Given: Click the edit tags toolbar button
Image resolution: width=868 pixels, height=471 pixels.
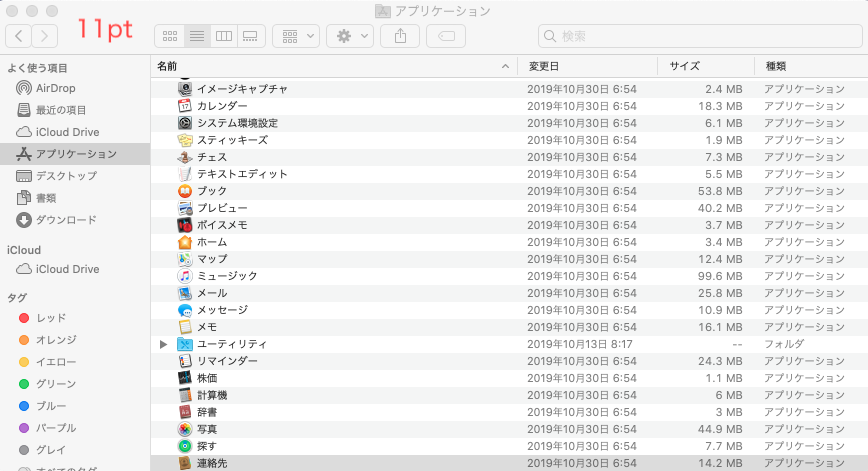Looking at the screenshot, I should click(x=446, y=37).
